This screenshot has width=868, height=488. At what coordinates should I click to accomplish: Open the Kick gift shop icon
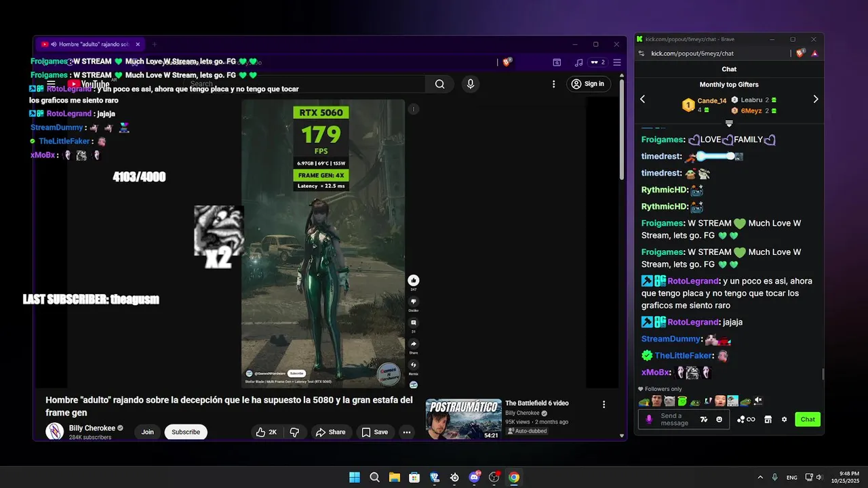coord(768,420)
